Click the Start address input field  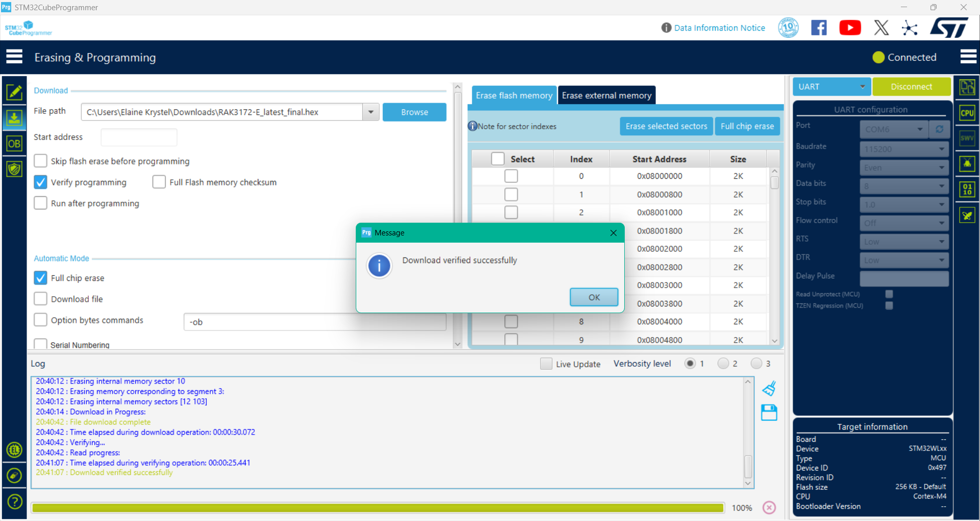[x=139, y=137]
